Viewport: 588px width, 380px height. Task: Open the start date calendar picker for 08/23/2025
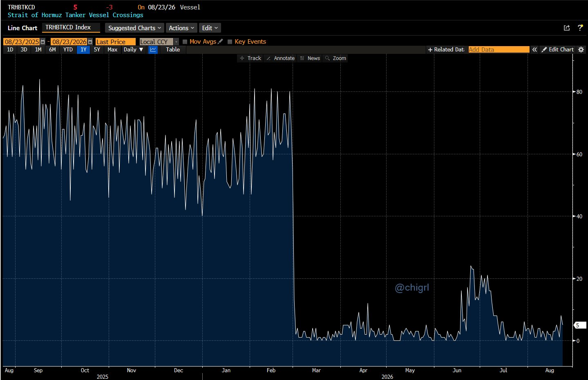(42, 42)
